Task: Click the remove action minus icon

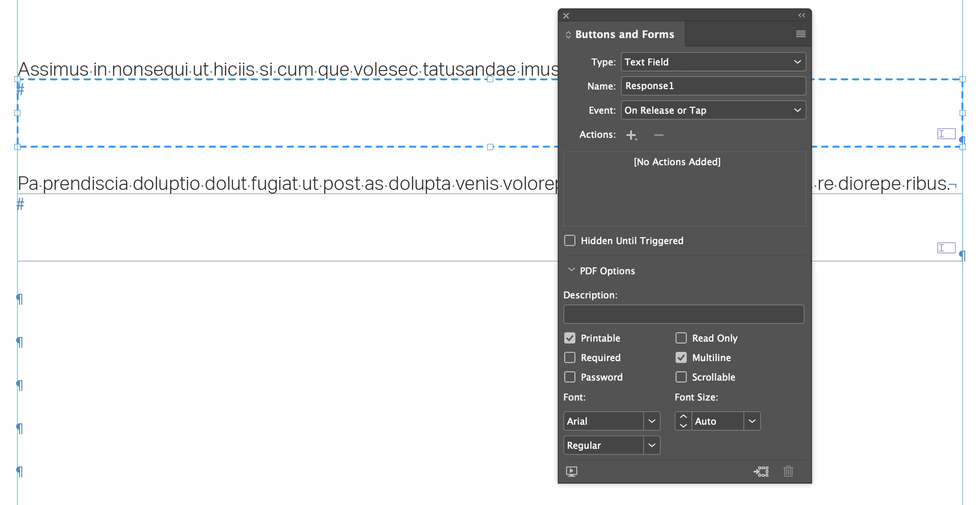Action: point(658,135)
